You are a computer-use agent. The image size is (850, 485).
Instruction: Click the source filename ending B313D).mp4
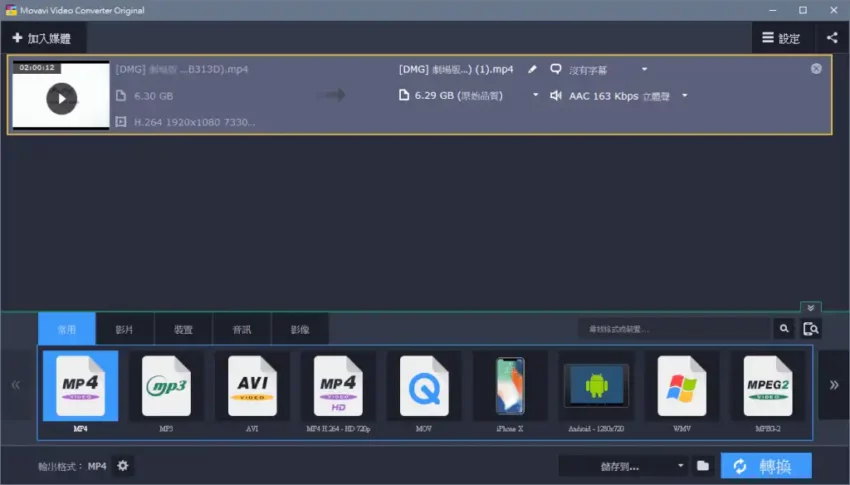click(182, 69)
